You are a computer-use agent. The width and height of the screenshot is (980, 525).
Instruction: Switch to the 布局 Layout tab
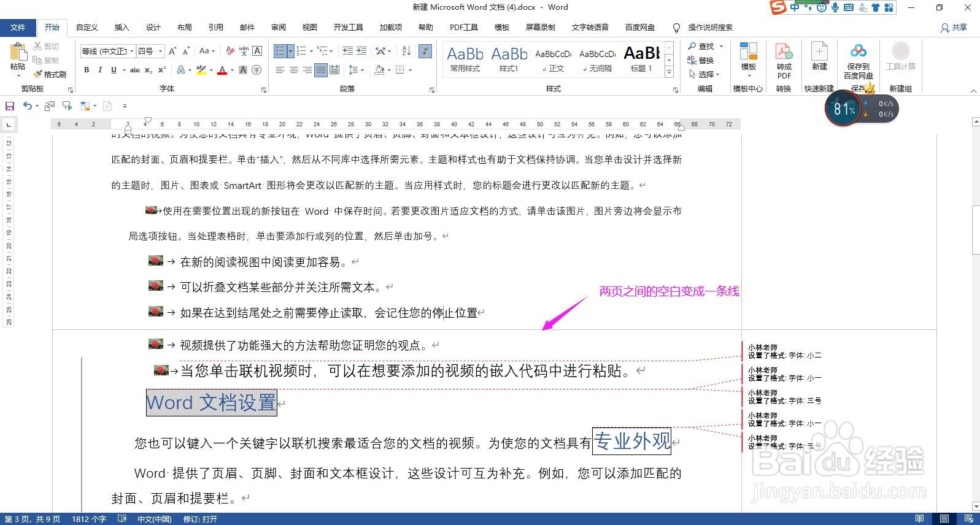185,28
